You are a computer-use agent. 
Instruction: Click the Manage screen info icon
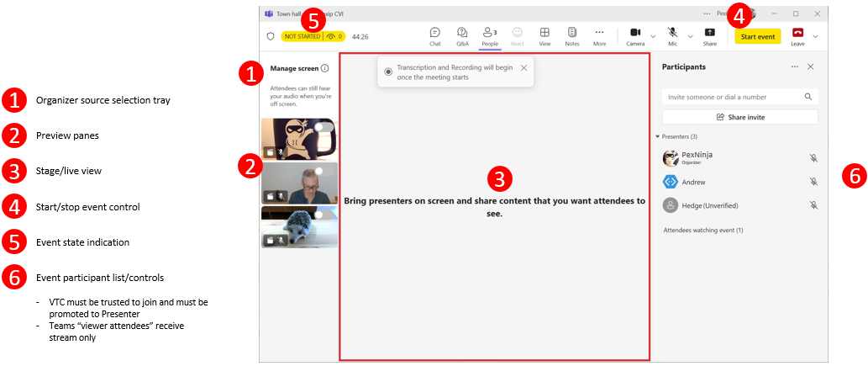(324, 69)
